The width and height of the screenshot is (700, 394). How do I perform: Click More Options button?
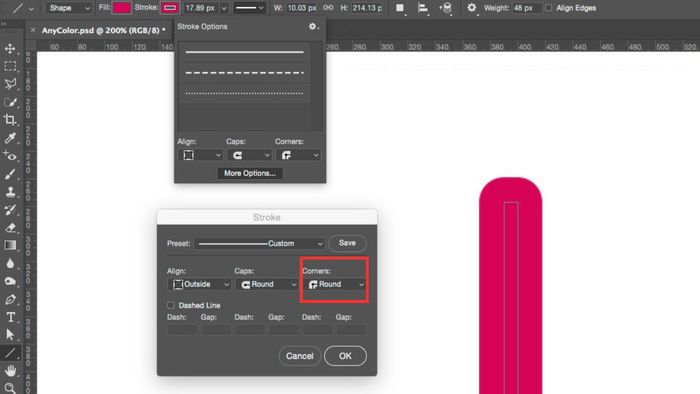tap(250, 173)
